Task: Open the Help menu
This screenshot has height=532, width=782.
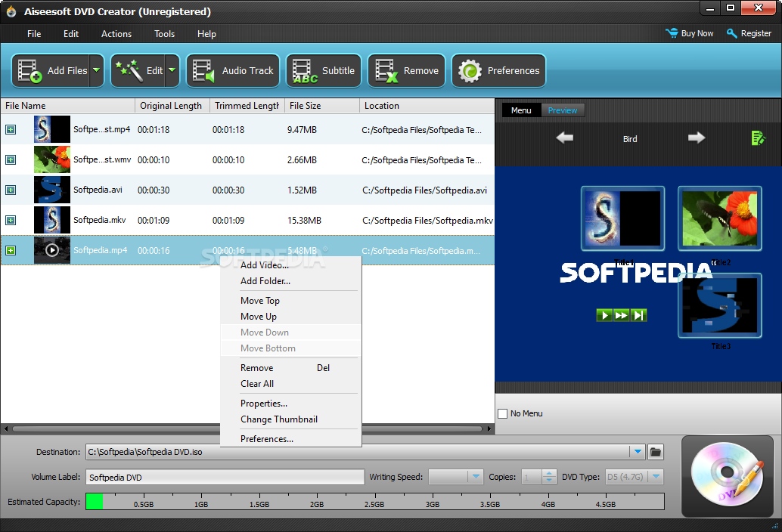Action: coord(206,34)
